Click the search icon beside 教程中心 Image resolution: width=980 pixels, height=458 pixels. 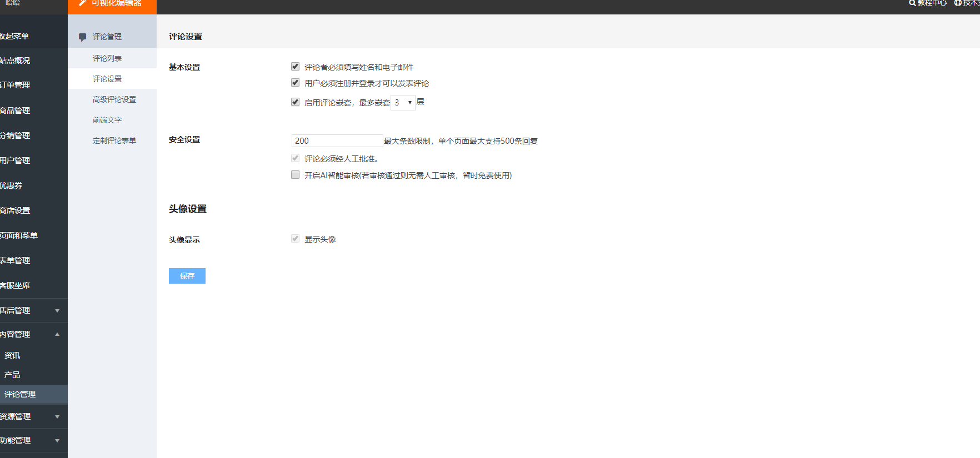pos(912,3)
